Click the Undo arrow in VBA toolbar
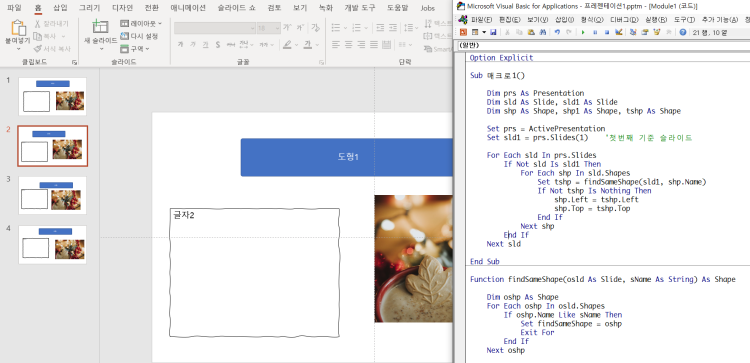This screenshot has width=750, height=363. (557, 32)
